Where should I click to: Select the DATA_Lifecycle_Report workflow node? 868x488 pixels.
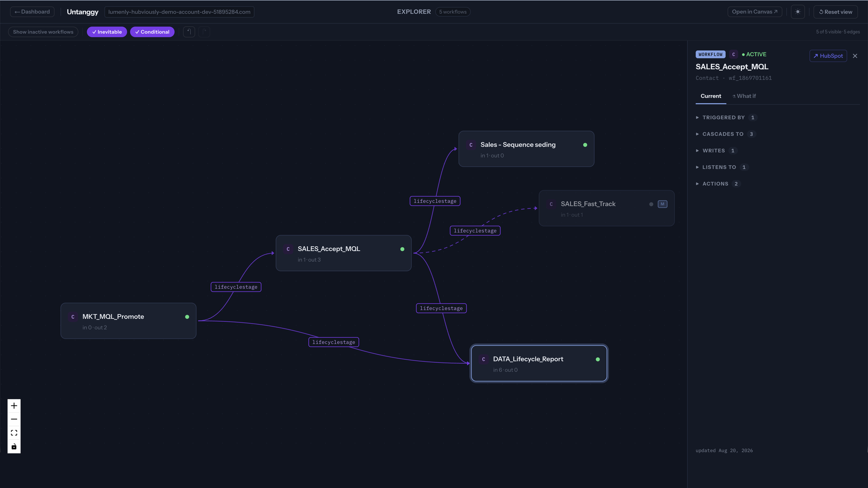(539, 363)
